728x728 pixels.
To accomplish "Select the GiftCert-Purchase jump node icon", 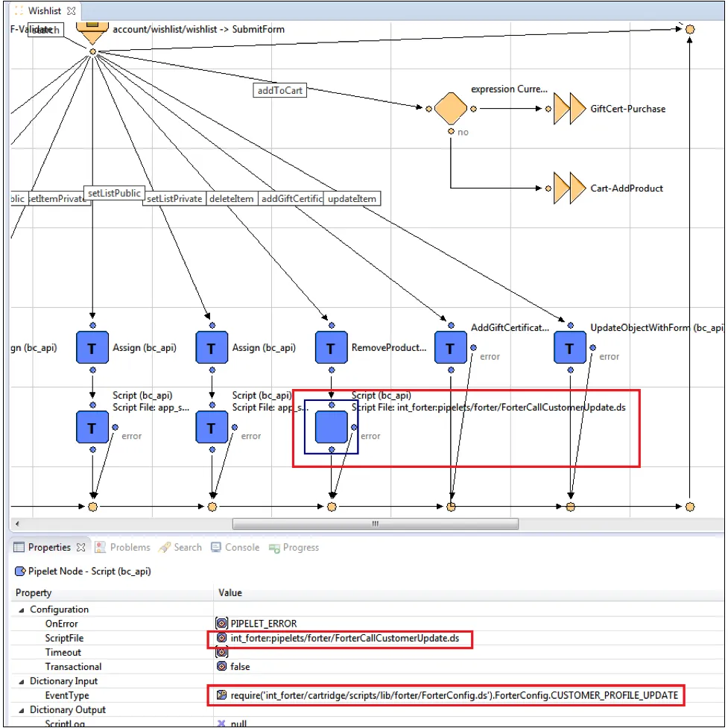I will [x=570, y=109].
